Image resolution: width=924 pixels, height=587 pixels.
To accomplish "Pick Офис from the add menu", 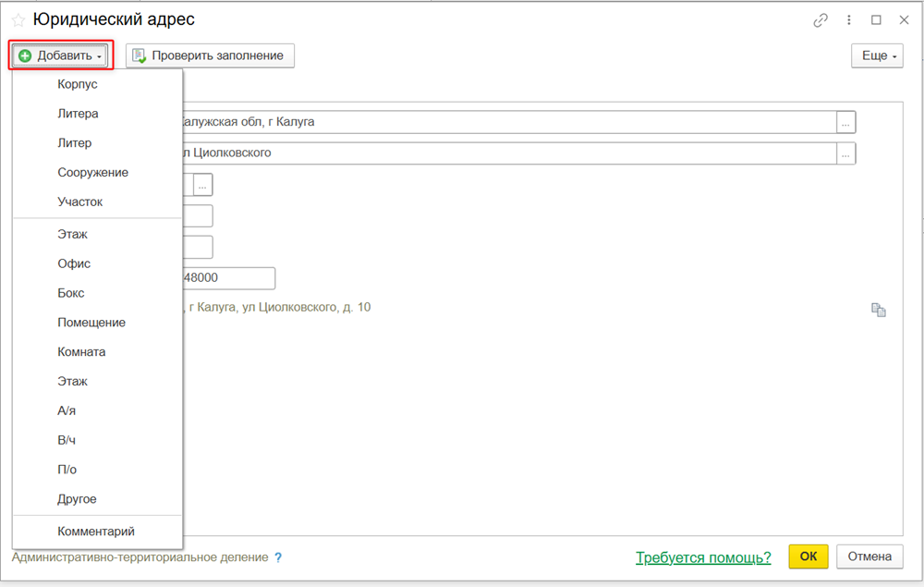I will (74, 263).
